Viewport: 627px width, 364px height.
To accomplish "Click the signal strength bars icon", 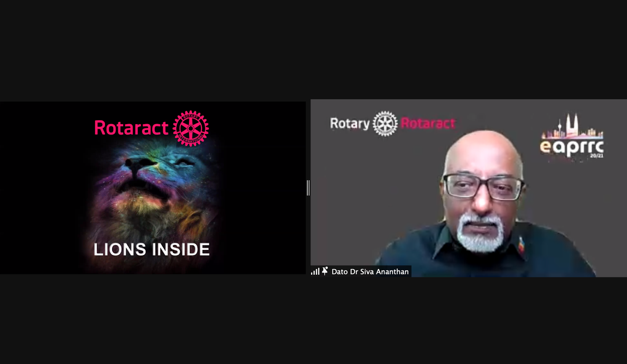I will click(x=315, y=271).
